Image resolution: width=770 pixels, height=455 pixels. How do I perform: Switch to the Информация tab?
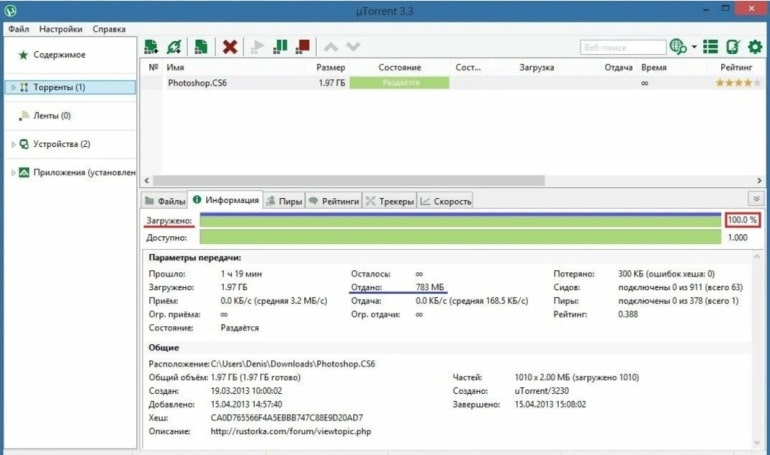click(226, 200)
